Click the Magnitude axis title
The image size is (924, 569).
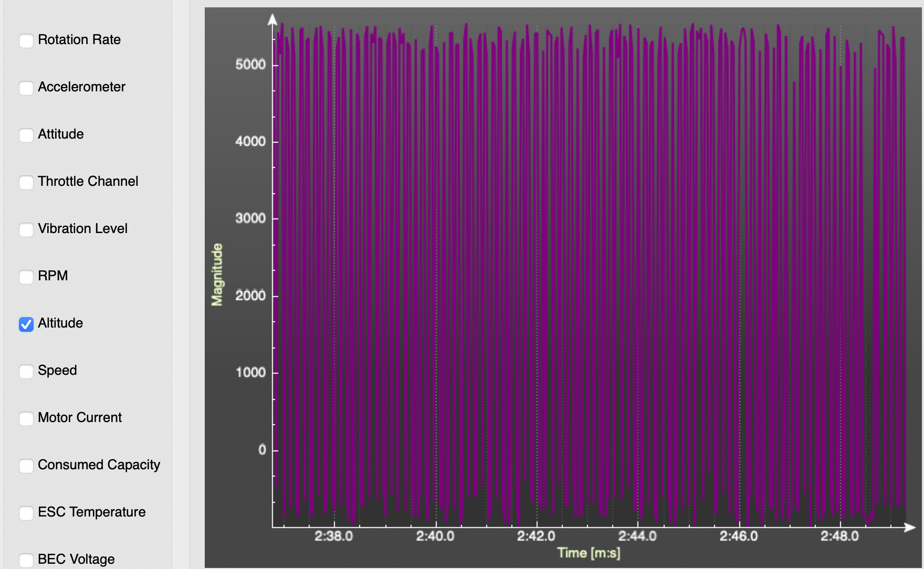pyautogui.click(x=217, y=275)
